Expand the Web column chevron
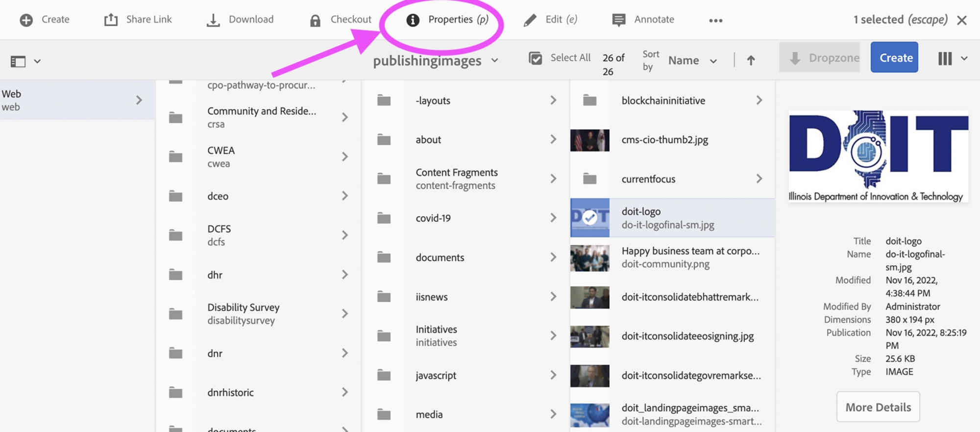The height and width of the screenshot is (432, 980). click(139, 100)
